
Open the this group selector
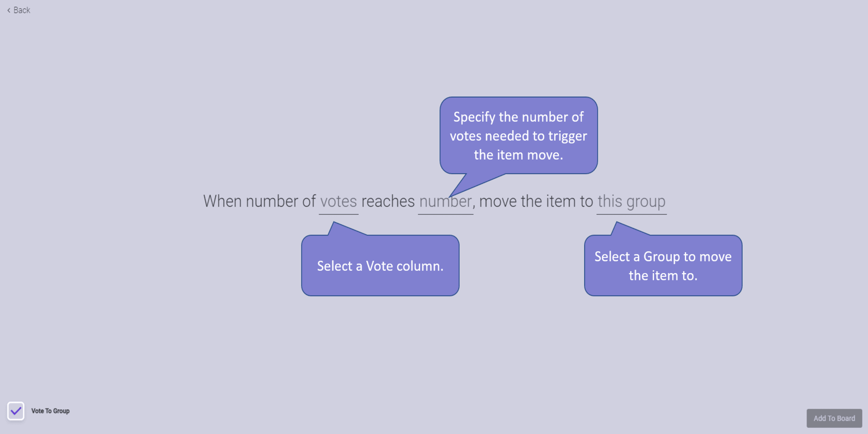pyautogui.click(x=632, y=202)
